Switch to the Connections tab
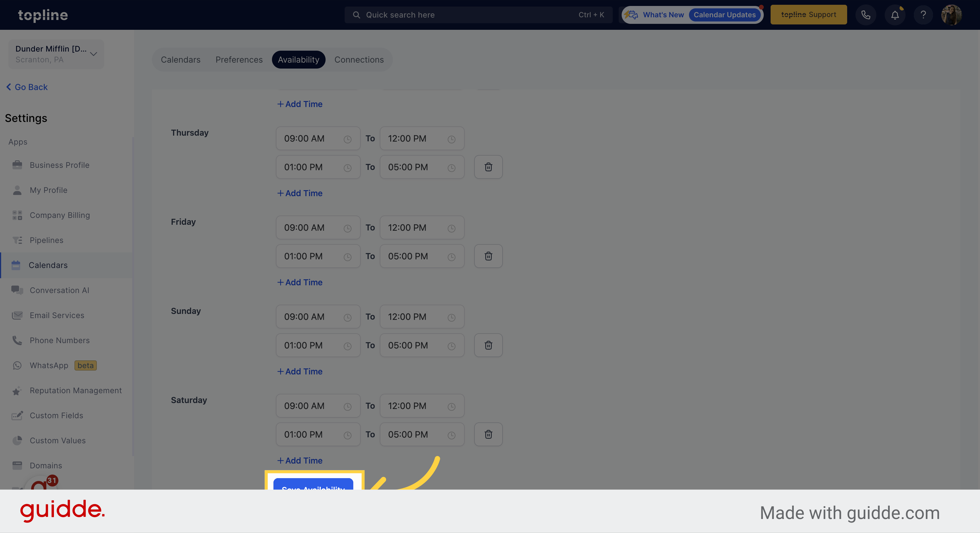The image size is (980, 533). point(359,60)
